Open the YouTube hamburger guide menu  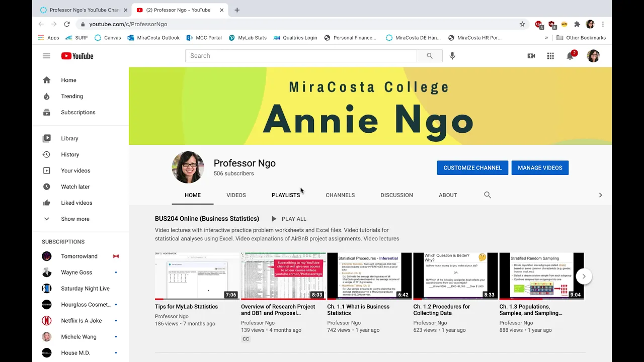point(47,56)
